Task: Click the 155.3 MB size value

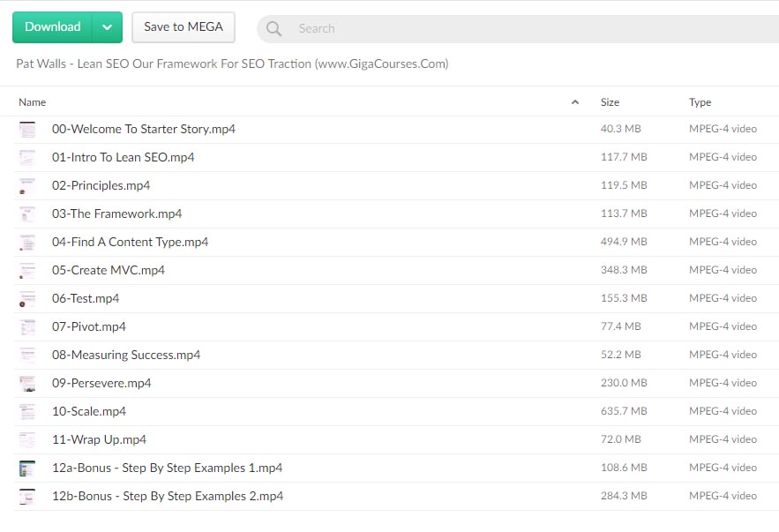Action: (624, 299)
